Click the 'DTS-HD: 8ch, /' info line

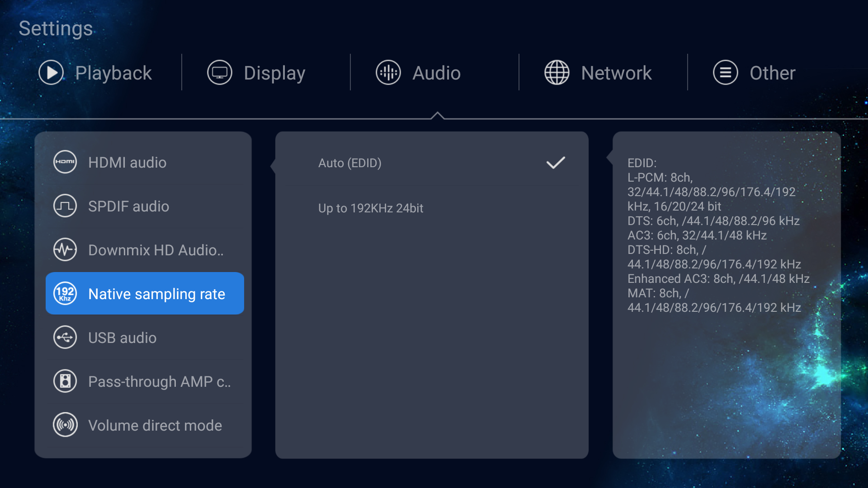pos(666,249)
